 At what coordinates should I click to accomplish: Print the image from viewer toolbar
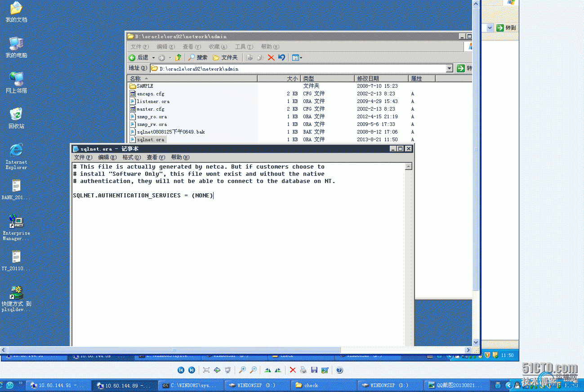(303, 370)
